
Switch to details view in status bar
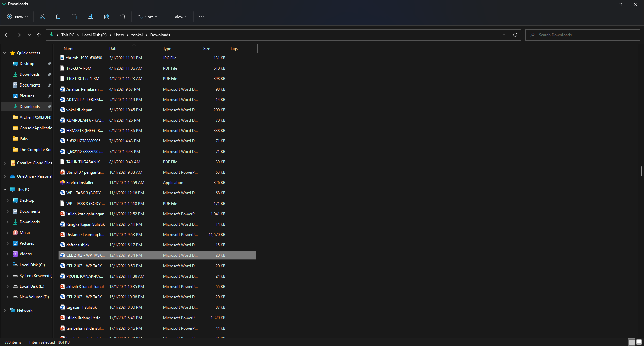632,342
